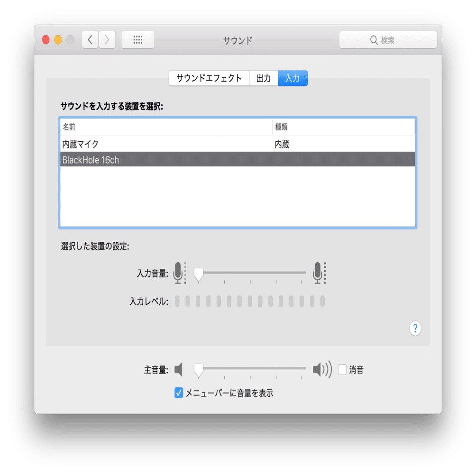The height and width of the screenshot is (476, 476).
Task: Select BlackHole 16ch as input device
Action: click(142, 160)
